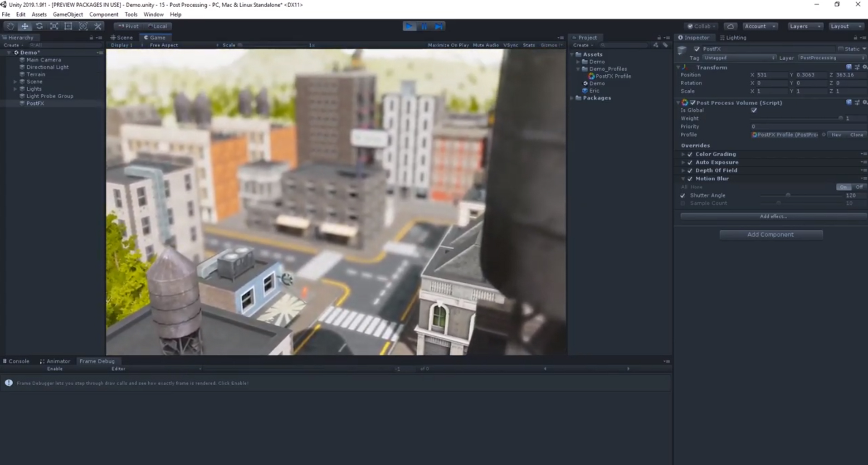Start Play mode

(x=409, y=26)
